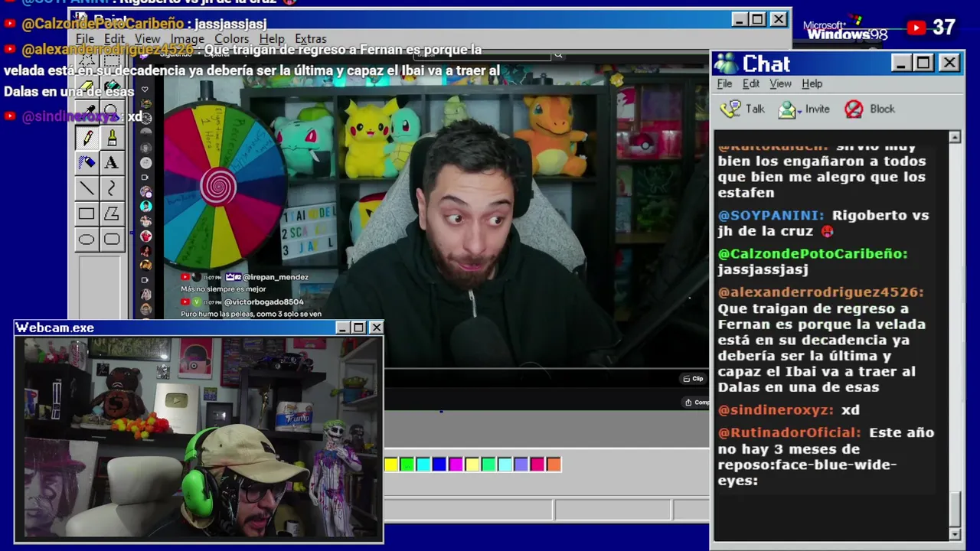Click the Chat scrollbar down arrow
The image size is (980, 551).
[955, 533]
